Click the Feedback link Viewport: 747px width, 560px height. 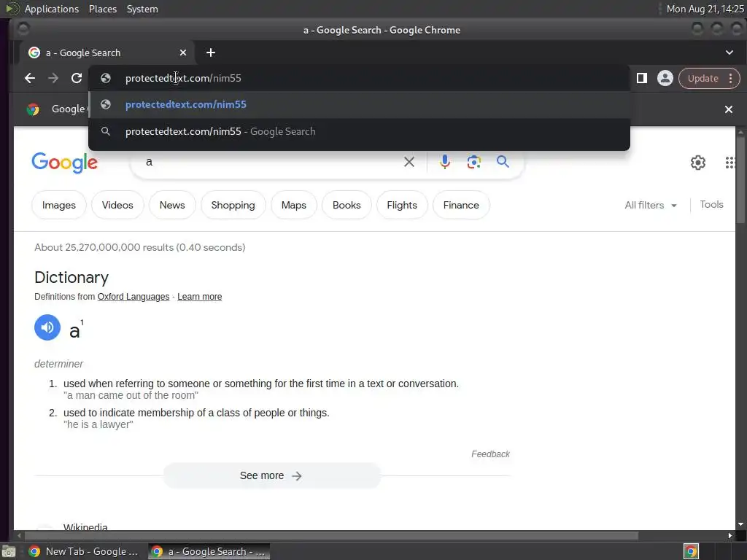[x=490, y=454]
